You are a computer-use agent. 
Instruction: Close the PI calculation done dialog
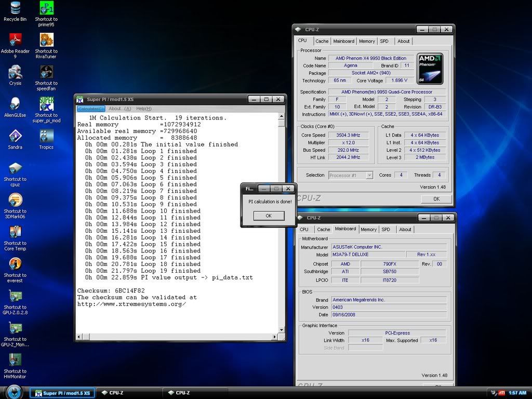pyautogui.click(x=288, y=189)
